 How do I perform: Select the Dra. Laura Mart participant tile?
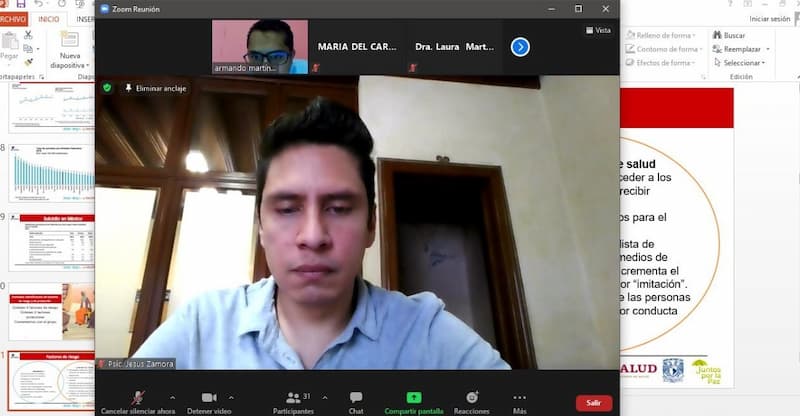454,47
